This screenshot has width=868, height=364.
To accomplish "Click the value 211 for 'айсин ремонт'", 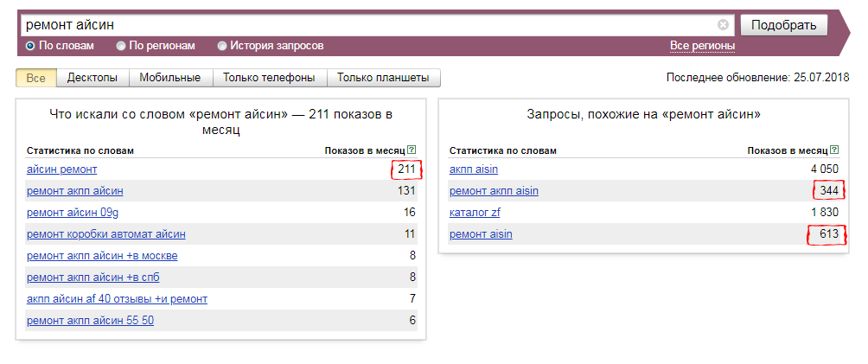I will 406,169.
